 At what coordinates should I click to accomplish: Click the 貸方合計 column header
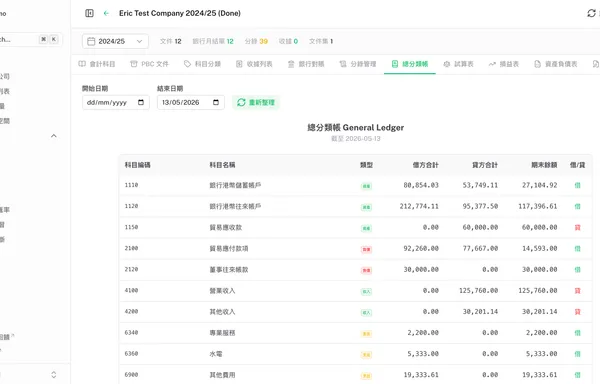(485, 165)
